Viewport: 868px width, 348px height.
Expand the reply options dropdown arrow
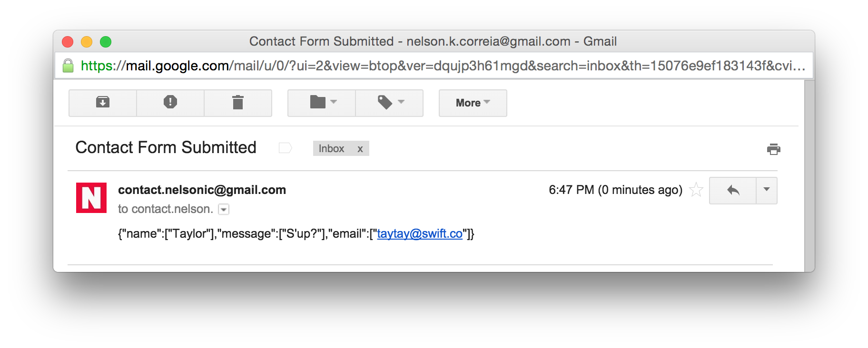[767, 191]
